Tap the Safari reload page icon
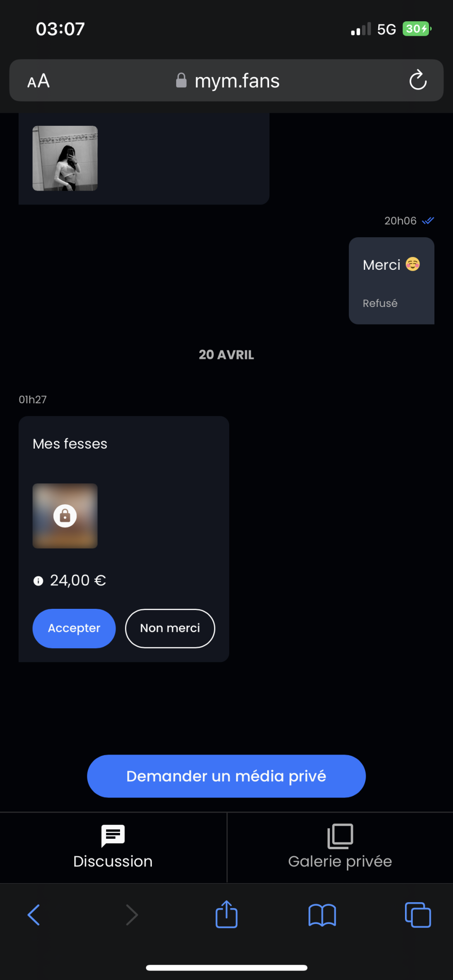 click(x=418, y=80)
